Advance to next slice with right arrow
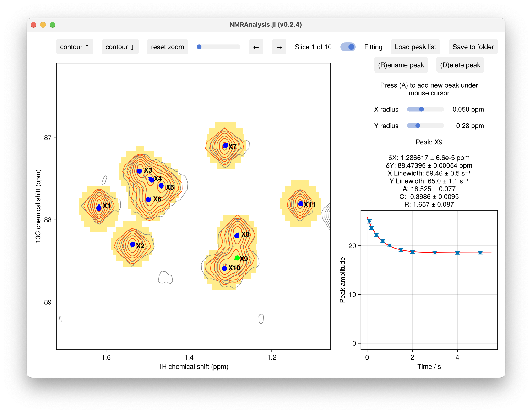 pyautogui.click(x=279, y=47)
